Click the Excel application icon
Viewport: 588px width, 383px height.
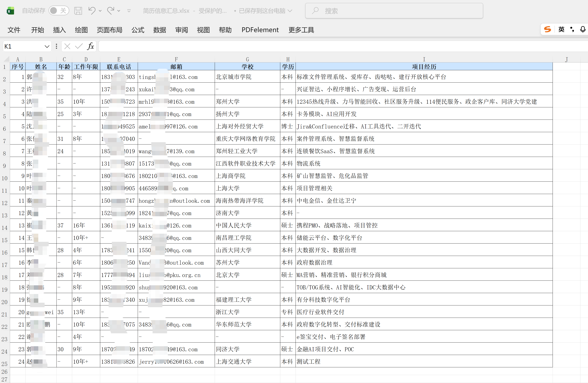pos(10,11)
